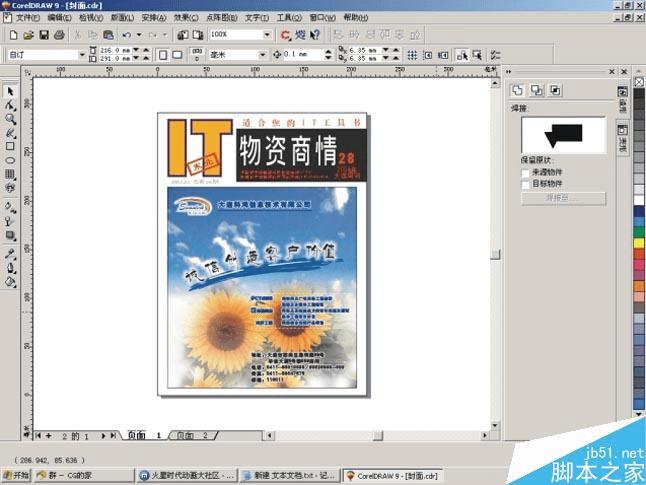646x485 pixels.
Task: Expand the undo history dropdown arrow
Action: [139, 35]
